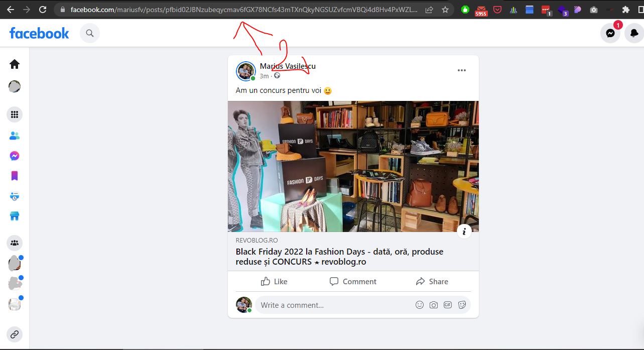Image resolution: width=644 pixels, height=350 pixels.
Task: Go to Facebook Home in the sidebar
Action: [15, 64]
